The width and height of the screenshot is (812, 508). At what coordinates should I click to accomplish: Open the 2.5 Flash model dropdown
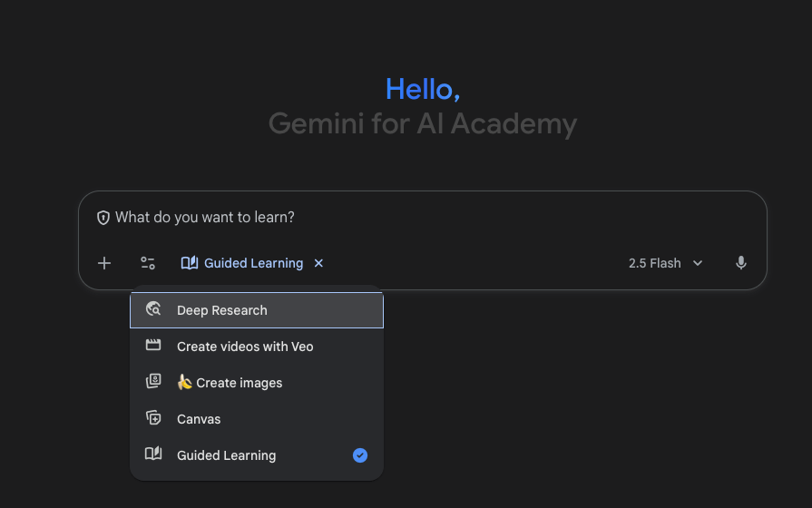point(665,263)
